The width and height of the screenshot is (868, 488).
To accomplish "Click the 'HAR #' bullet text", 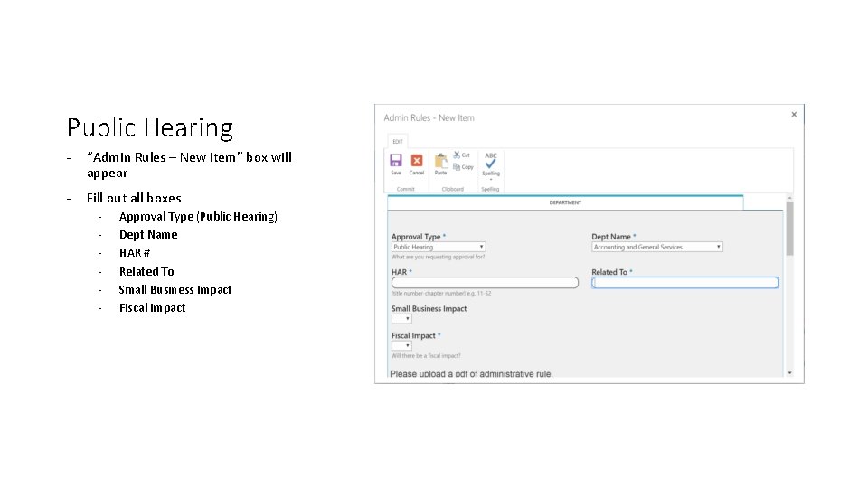I will 135,253.
